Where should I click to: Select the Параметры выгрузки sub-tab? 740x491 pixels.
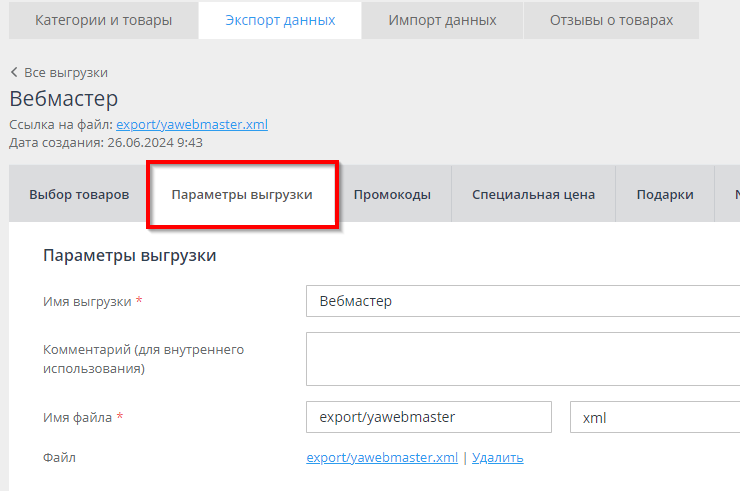click(x=242, y=195)
